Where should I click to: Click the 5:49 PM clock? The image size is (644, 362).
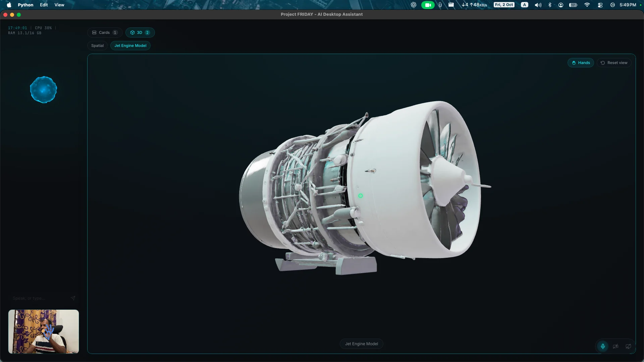point(628,5)
